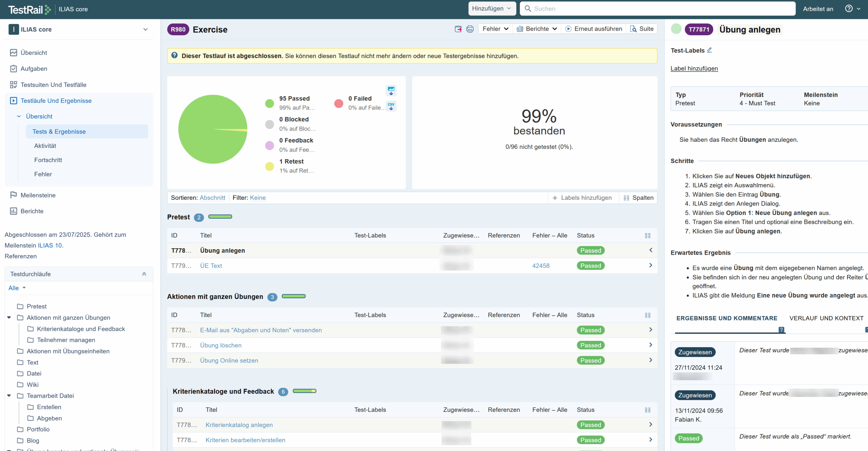Screen dimensions: 868x451
Task: Collapse the Testdurchläufe panel
Action: click(x=144, y=274)
